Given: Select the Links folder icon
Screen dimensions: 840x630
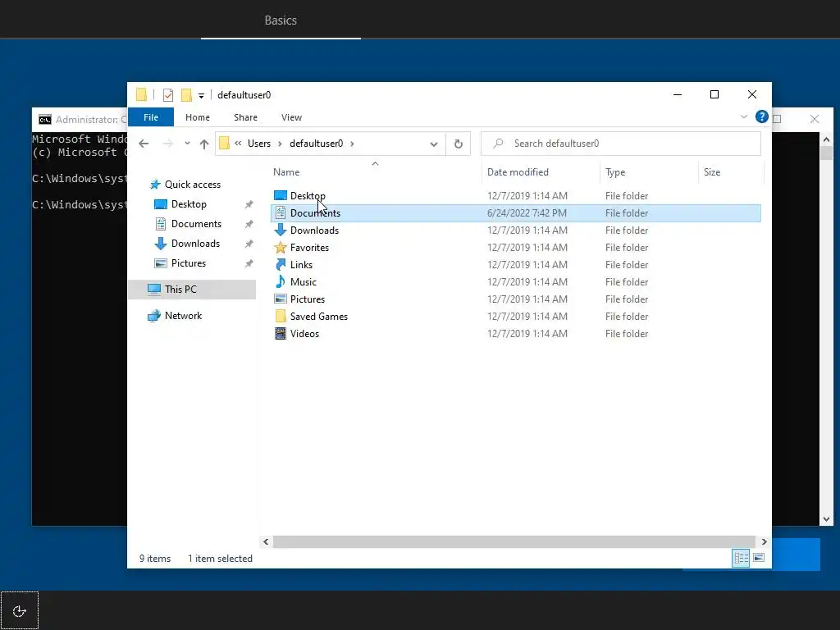Looking at the screenshot, I should (281, 265).
